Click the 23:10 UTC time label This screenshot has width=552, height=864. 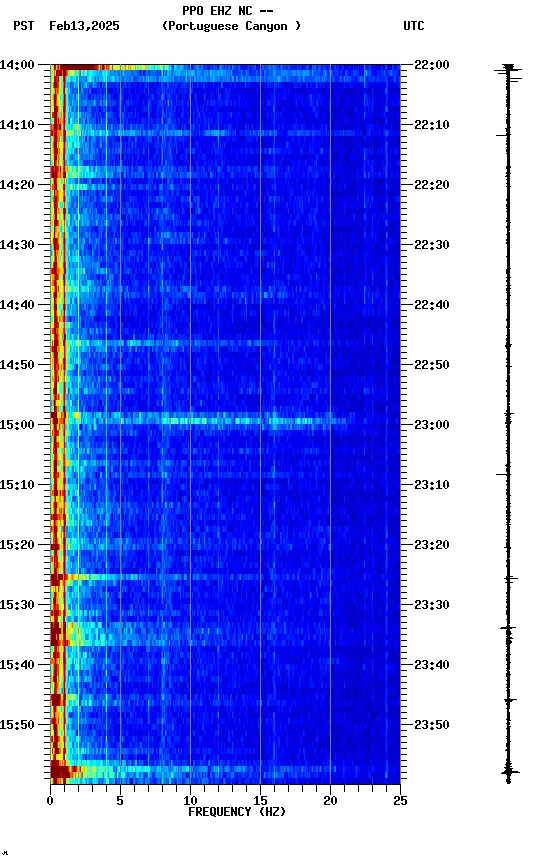coord(432,485)
